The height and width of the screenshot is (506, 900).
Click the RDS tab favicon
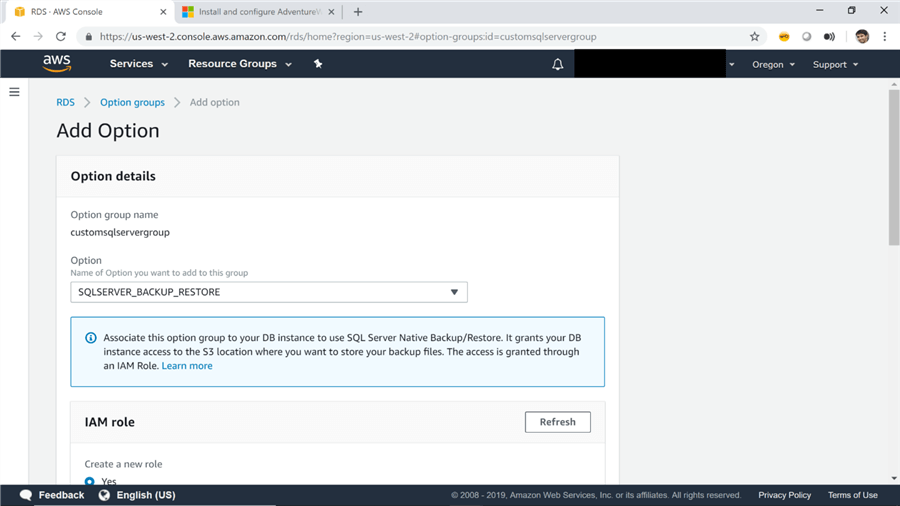[x=20, y=11]
